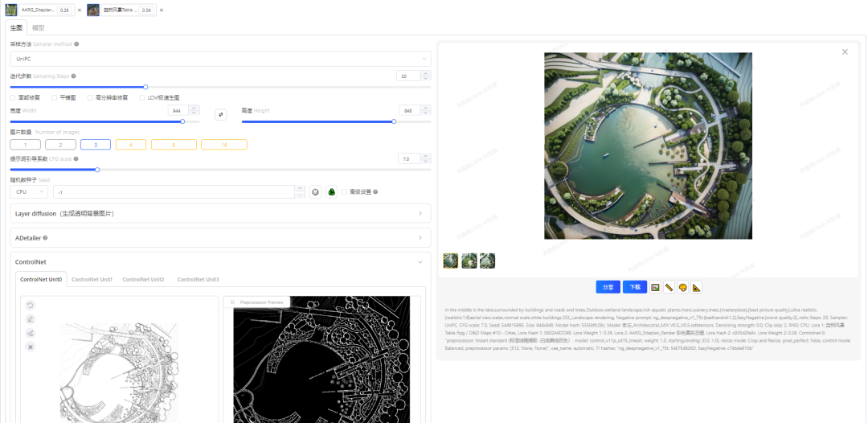Set number of images to 8

(174, 145)
